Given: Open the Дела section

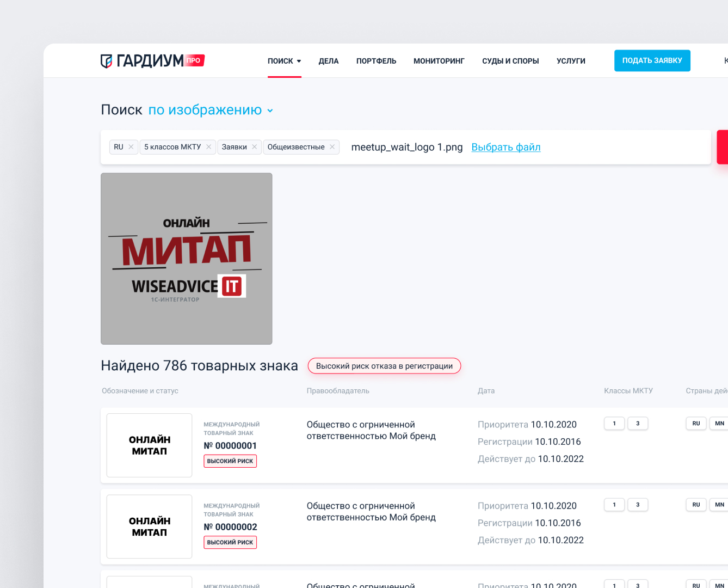Looking at the screenshot, I should pyautogui.click(x=329, y=61).
